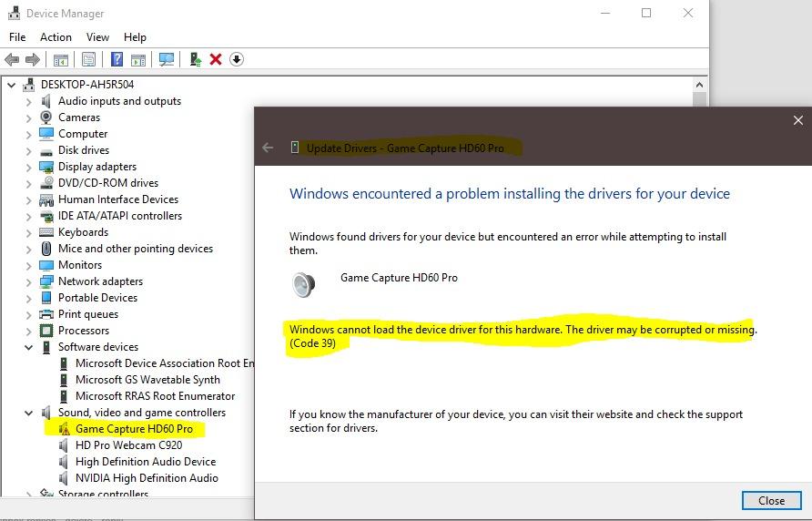The height and width of the screenshot is (521, 812).
Task: Close the Update Drivers dialog with X
Action: click(797, 120)
